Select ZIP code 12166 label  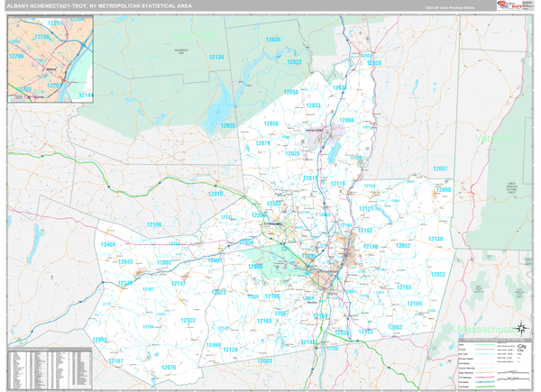[154, 224]
